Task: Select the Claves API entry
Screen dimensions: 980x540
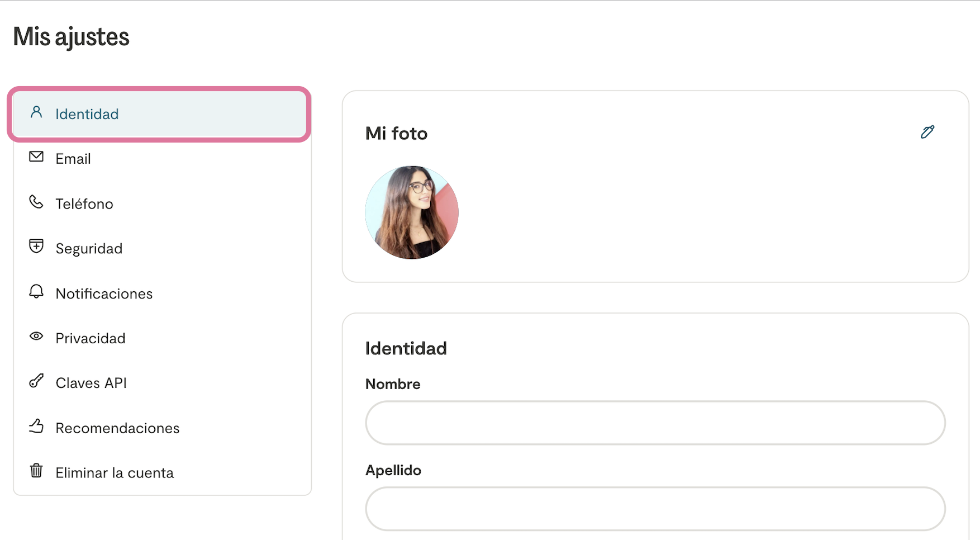Action: 91,383
